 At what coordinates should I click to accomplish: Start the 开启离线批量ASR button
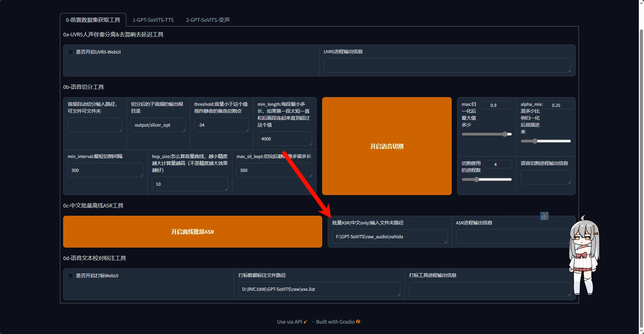192,232
